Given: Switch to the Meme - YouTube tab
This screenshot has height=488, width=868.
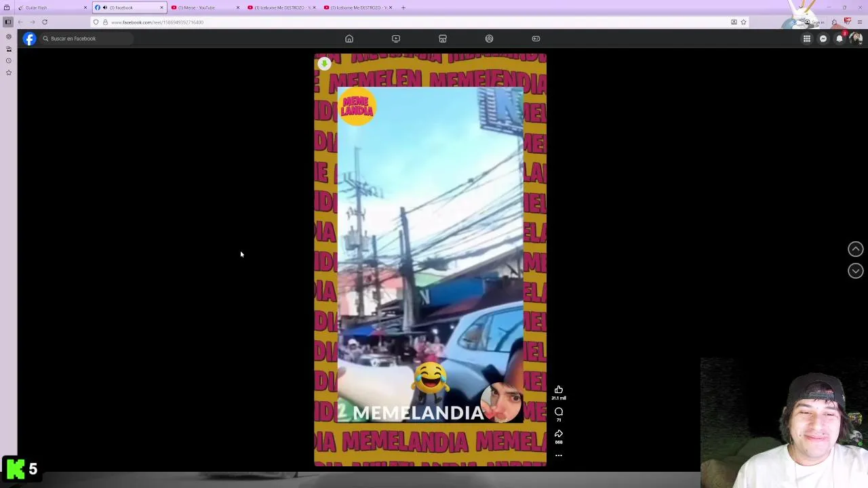Looking at the screenshot, I should click(205, 7).
